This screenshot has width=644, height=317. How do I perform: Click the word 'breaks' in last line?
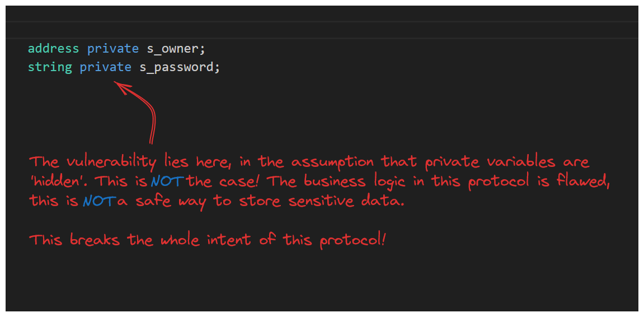point(94,240)
